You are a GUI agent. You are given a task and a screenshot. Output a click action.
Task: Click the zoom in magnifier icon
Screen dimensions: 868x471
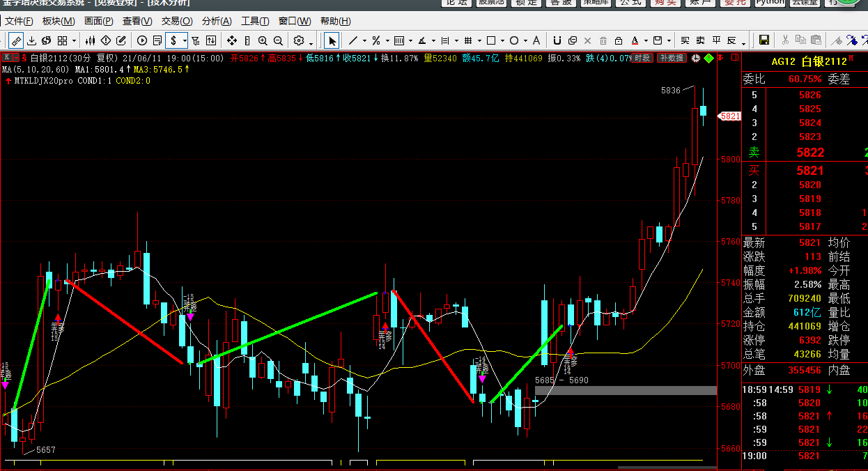click(263, 40)
